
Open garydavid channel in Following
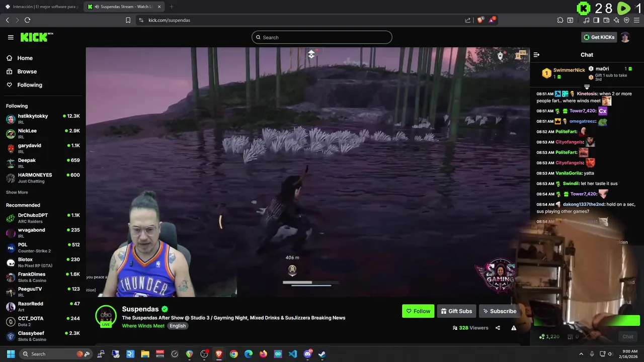click(43, 148)
